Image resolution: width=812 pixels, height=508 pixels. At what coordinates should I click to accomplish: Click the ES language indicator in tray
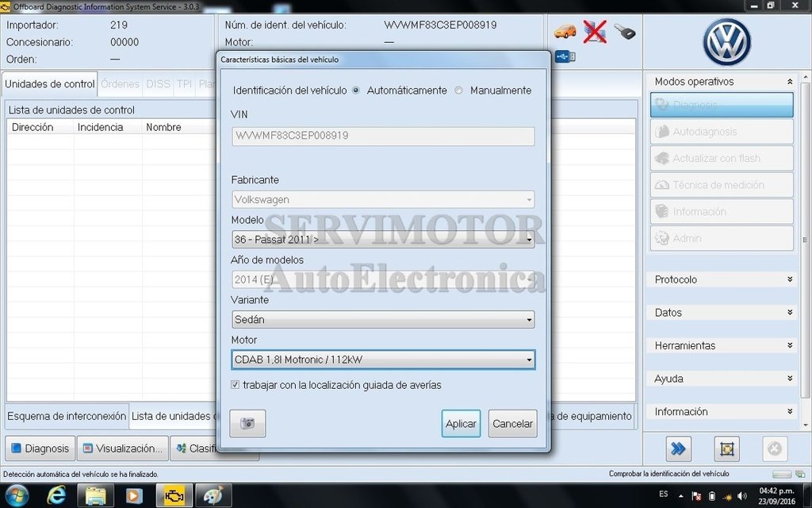[x=664, y=494]
